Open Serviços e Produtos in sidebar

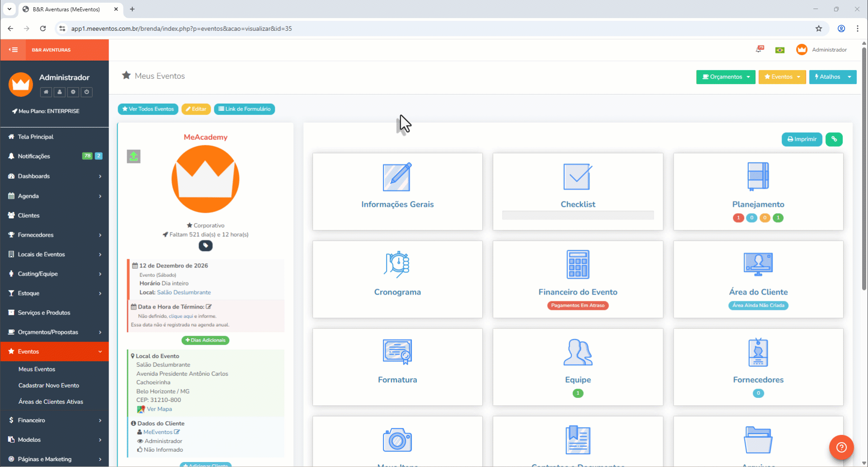tap(54, 313)
